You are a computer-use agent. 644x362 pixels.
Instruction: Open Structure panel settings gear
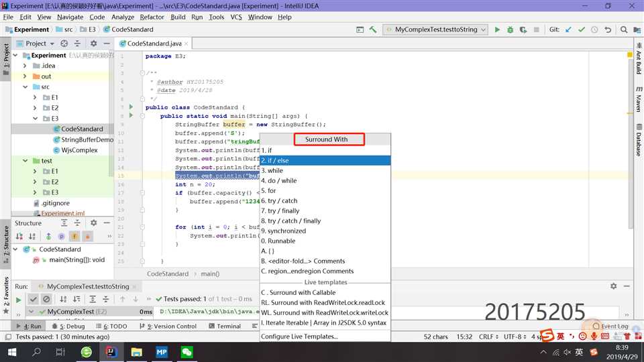pos(94,223)
